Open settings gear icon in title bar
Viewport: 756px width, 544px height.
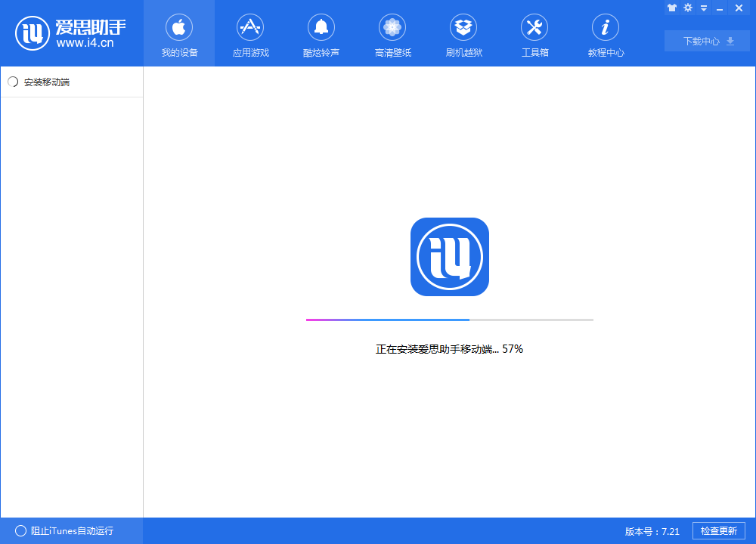[688, 8]
